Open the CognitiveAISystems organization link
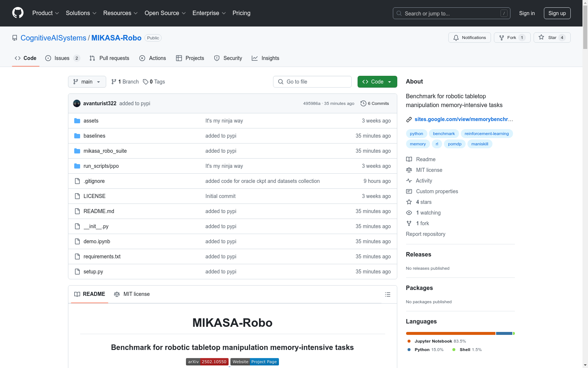This screenshot has width=588, height=368. click(x=53, y=38)
